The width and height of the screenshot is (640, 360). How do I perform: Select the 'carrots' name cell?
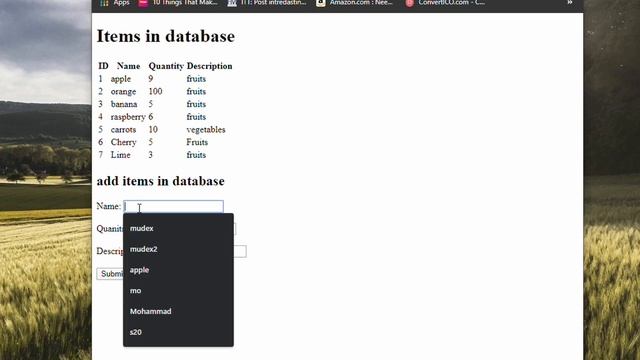(123, 129)
